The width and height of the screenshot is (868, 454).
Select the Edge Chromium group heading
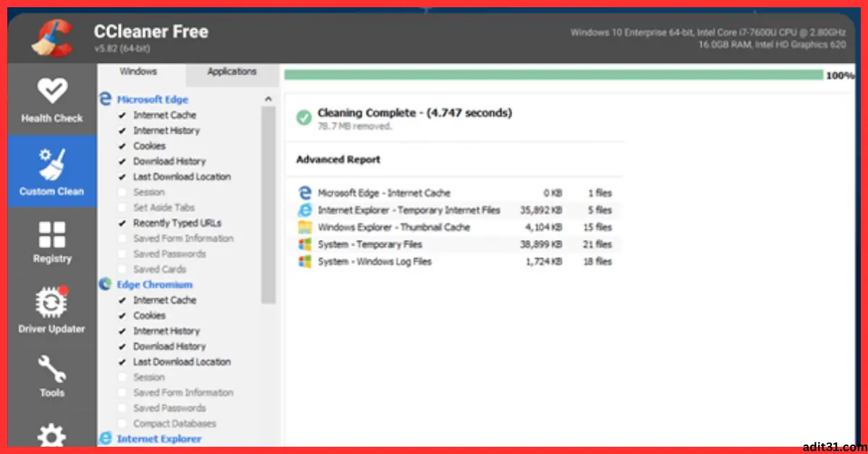click(x=155, y=285)
